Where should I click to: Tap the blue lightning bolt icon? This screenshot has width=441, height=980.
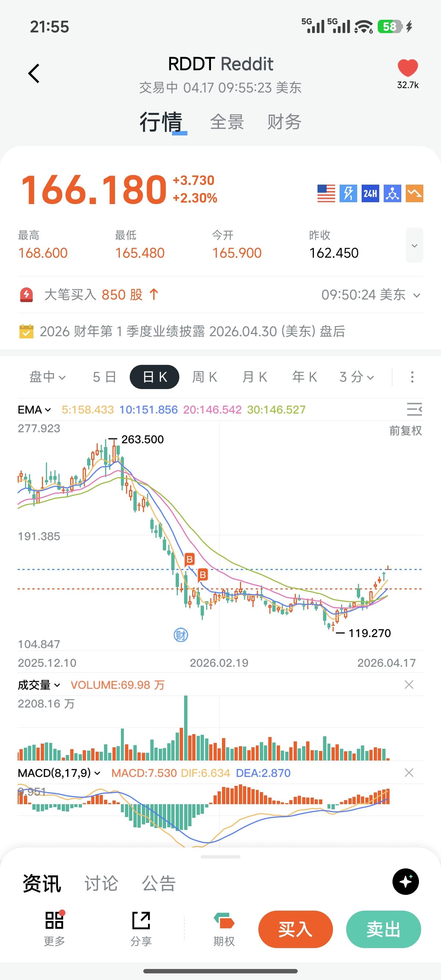tap(348, 194)
